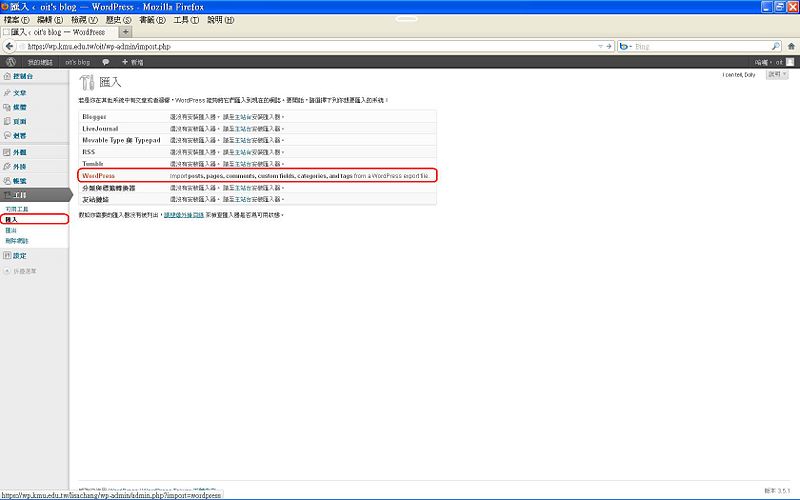Click the collapse menu arrow icon
800x500 pixels.
click(x=7, y=271)
